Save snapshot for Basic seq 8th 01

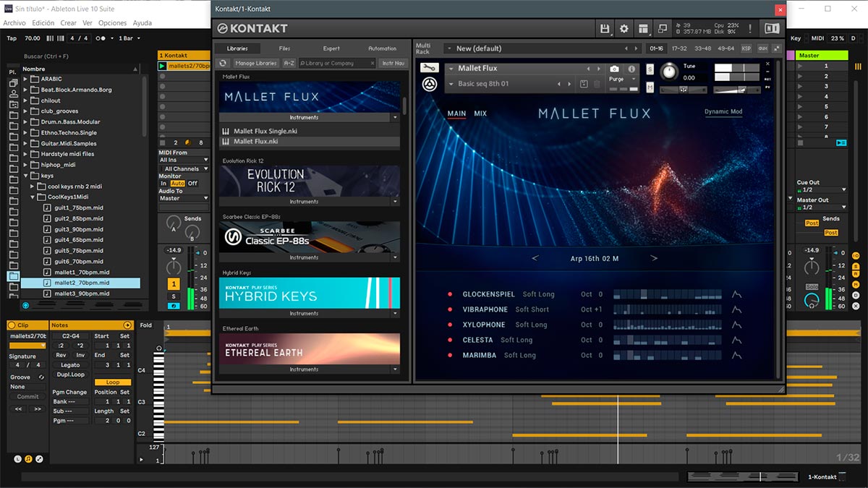(584, 84)
